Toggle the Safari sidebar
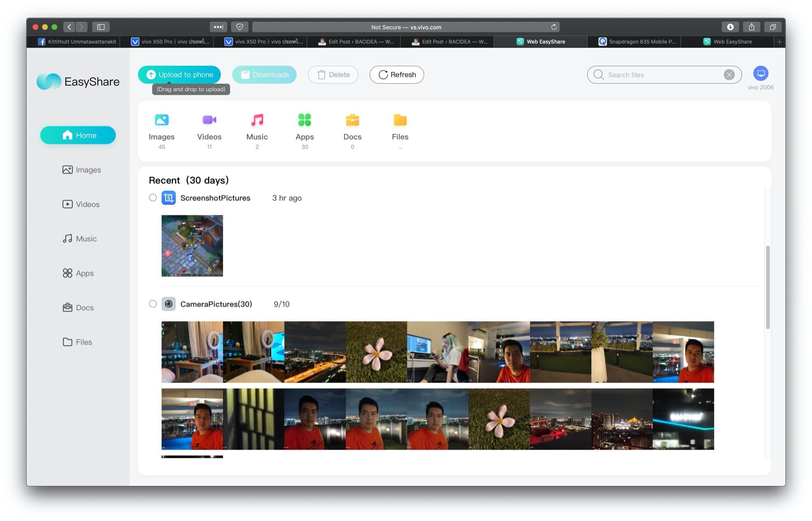The width and height of the screenshot is (812, 521). [x=101, y=27]
